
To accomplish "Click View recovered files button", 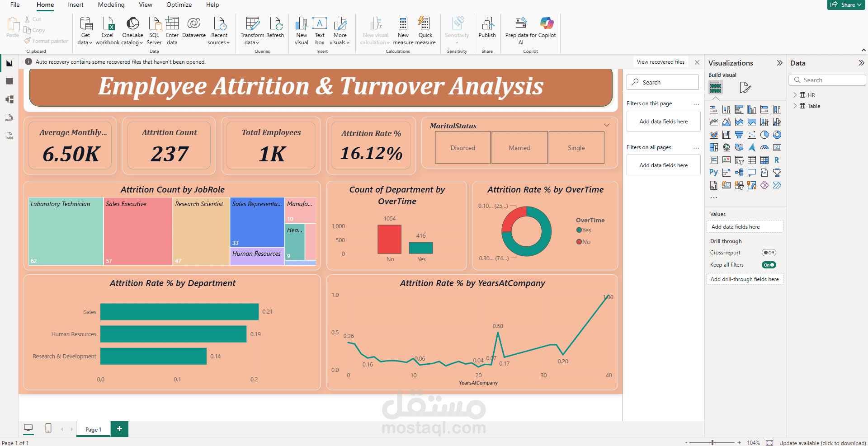I will [x=660, y=62].
